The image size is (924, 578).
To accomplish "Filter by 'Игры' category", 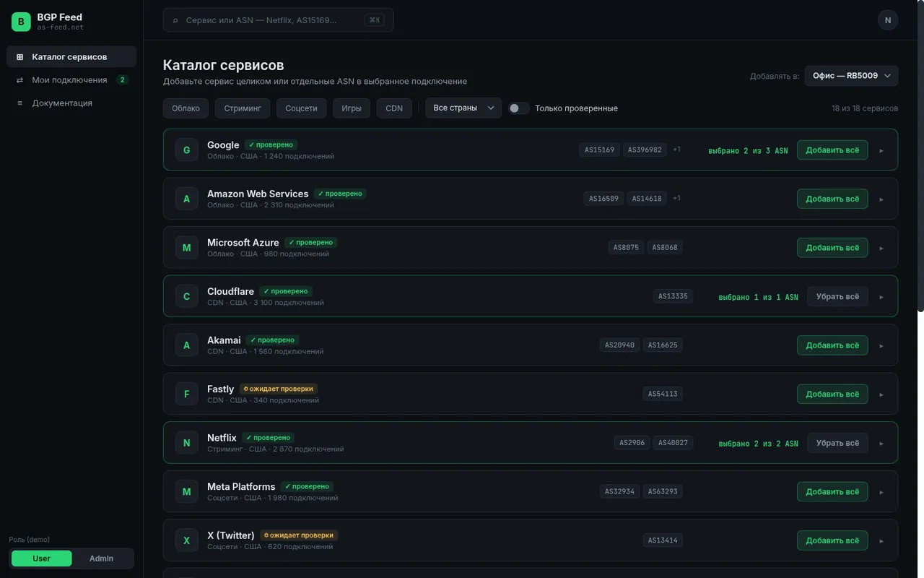I will (352, 108).
